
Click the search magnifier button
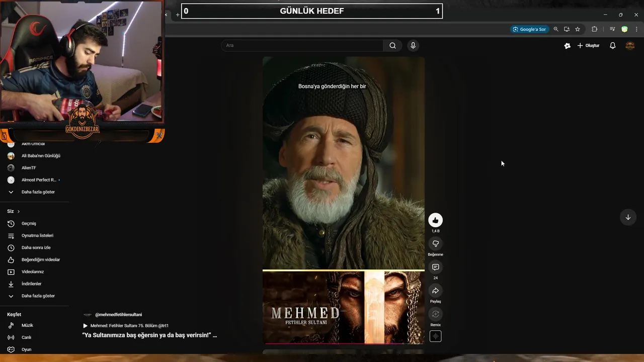coord(392,45)
